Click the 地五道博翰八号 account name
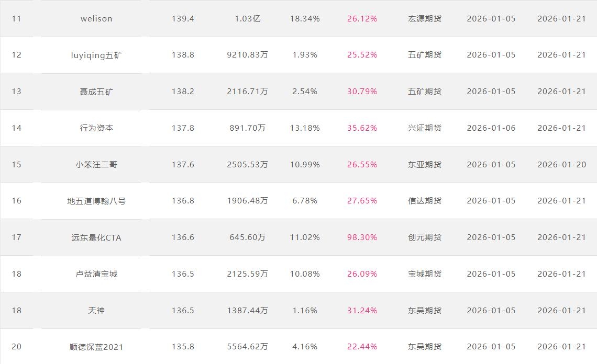 96,201
